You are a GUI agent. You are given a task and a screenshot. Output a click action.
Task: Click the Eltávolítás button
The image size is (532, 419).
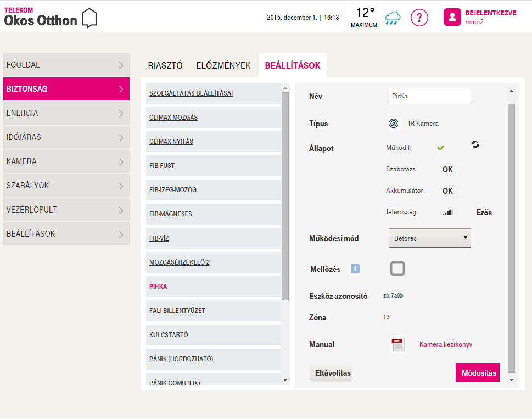pyautogui.click(x=331, y=373)
